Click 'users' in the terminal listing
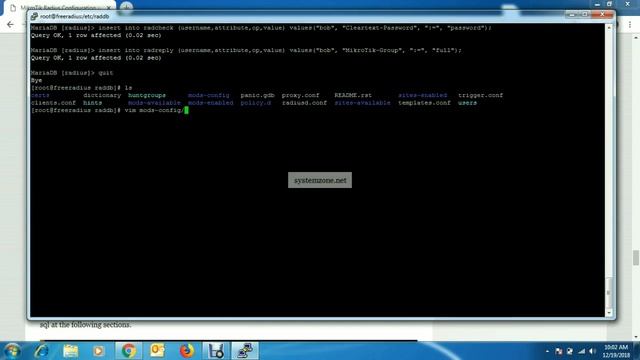The height and width of the screenshot is (360, 640). pyautogui.click(x=467, y=103)
